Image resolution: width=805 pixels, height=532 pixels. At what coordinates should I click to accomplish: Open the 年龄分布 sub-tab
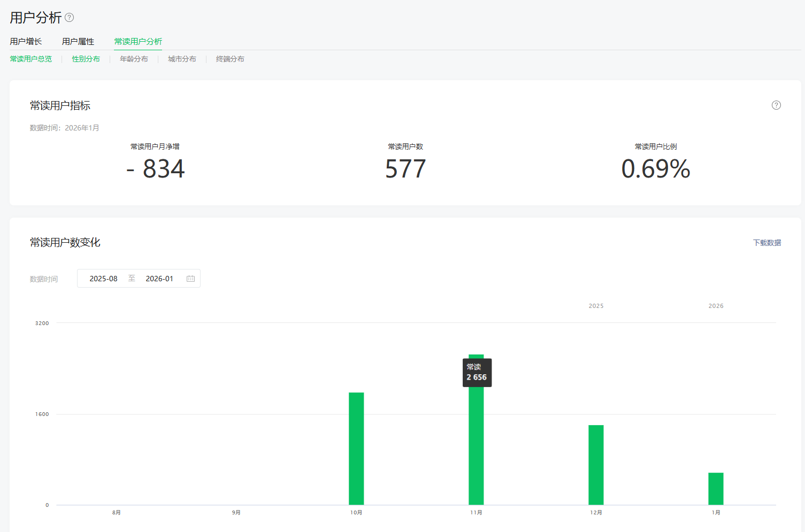[134, 59]
